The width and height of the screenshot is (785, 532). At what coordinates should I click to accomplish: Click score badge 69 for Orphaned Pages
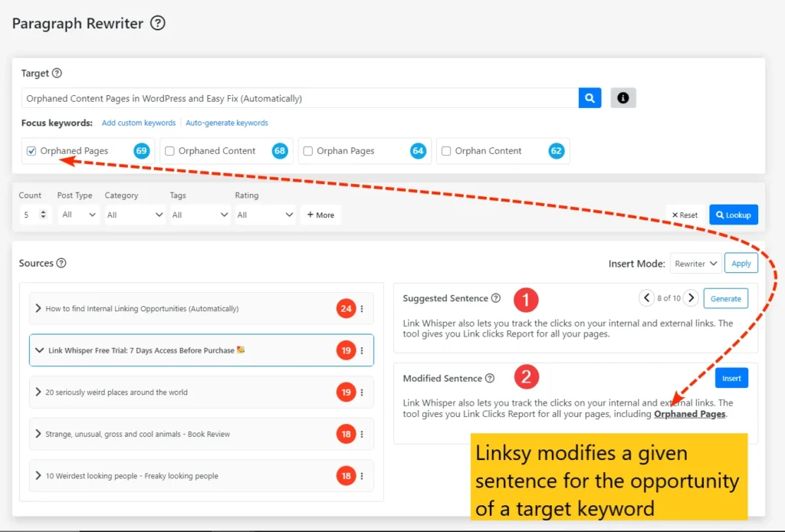[142, 151]
